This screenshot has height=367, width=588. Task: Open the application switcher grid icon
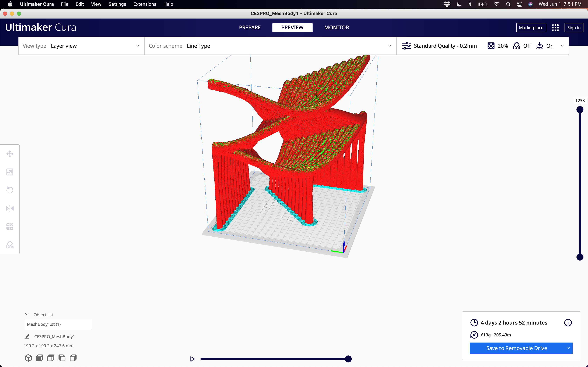click(x=555, y=28)
